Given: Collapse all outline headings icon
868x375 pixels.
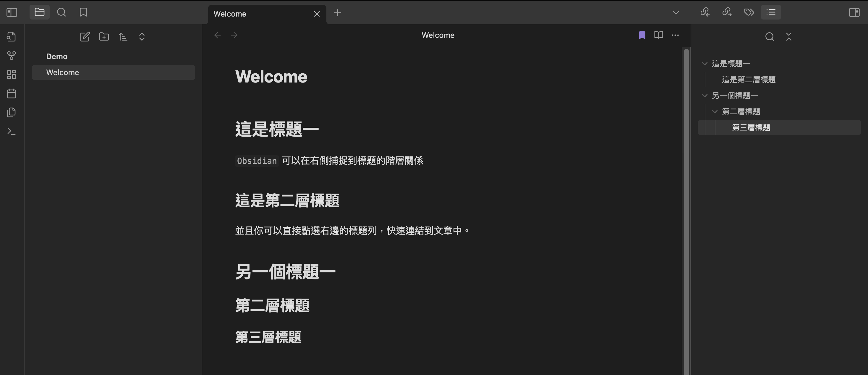Looking at the screenshot, I should pos(789,36).
